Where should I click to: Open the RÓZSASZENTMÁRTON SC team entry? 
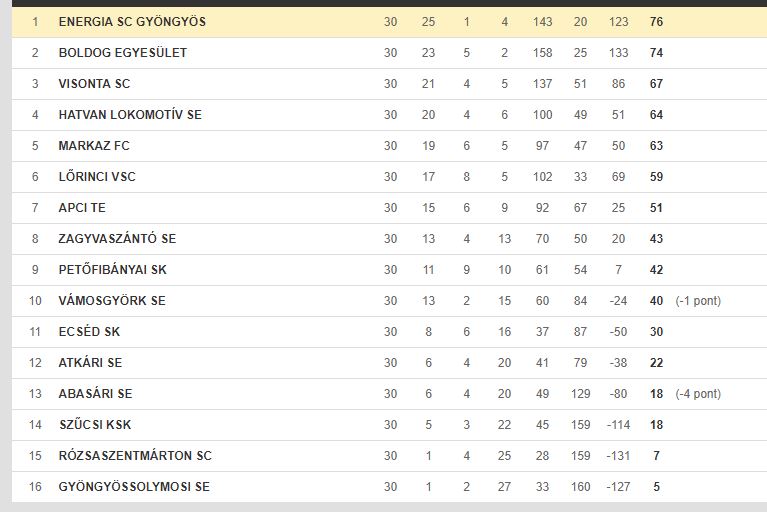click(135, 456)
